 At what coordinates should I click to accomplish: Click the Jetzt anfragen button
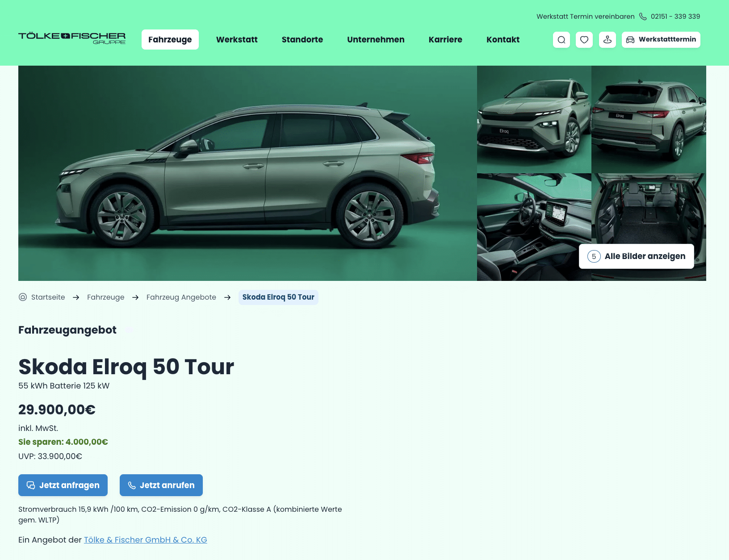pos(63,485)
